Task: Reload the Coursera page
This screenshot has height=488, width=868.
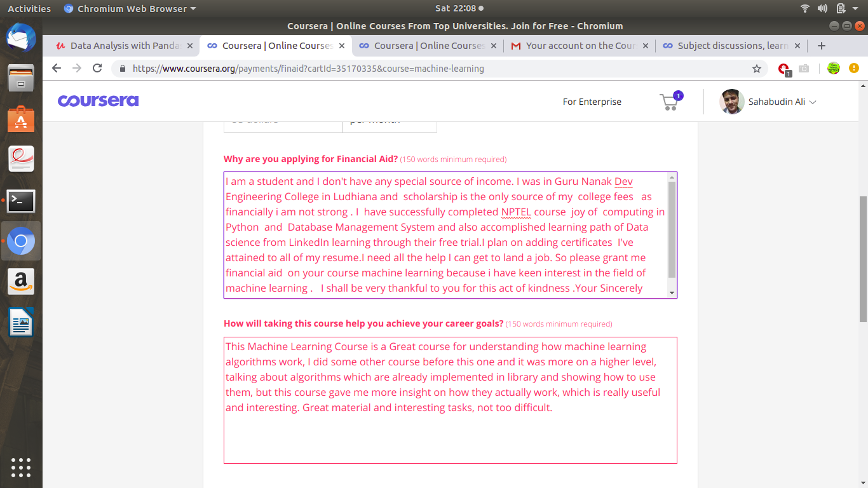Action: click(x=97, y=68)
